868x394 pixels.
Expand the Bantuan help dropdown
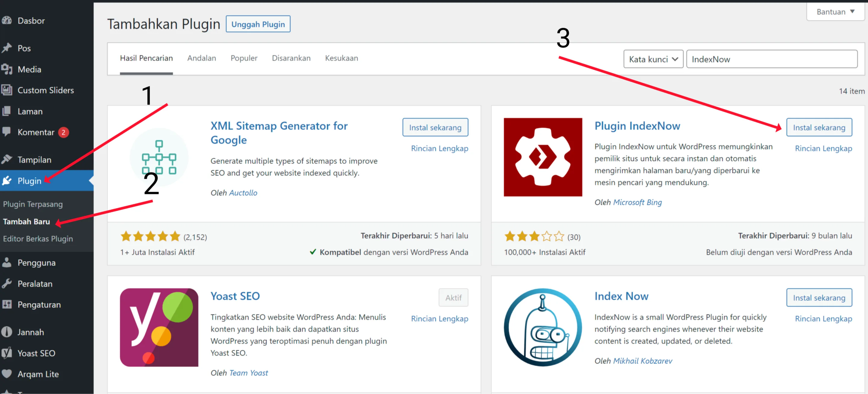[x=835, y=12]
